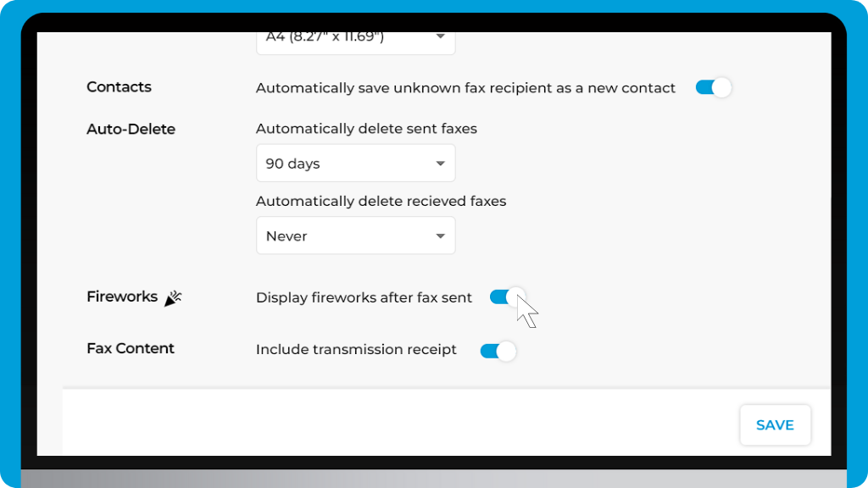Click the Fireworks section label
This screenshot has height=488, width=868.
coord(122,297)
